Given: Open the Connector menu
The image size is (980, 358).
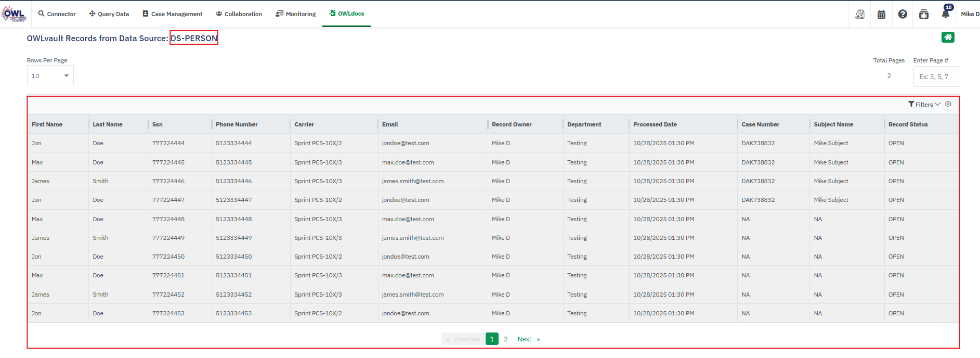Looking at the screenshot, I should 57,14.
